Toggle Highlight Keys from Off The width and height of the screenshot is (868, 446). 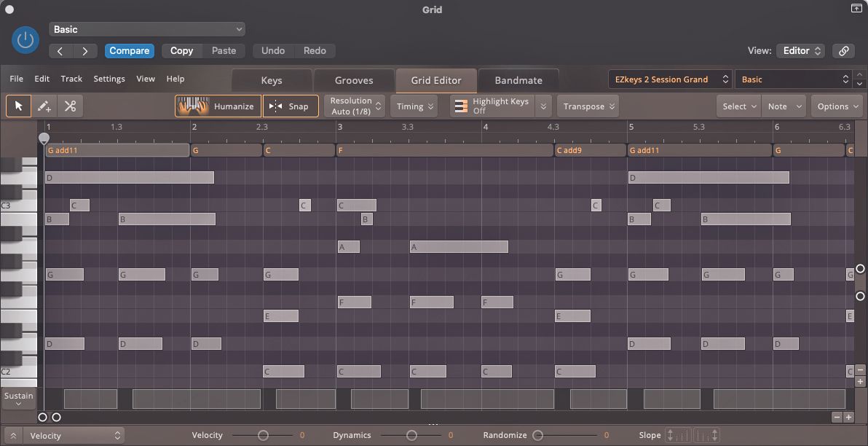tap(500, 106)
